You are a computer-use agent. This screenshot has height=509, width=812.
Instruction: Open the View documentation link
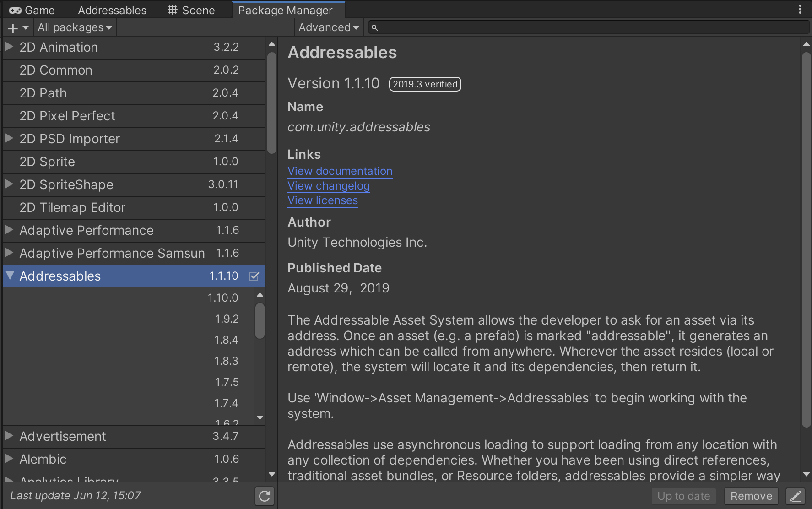pos(340,171)
